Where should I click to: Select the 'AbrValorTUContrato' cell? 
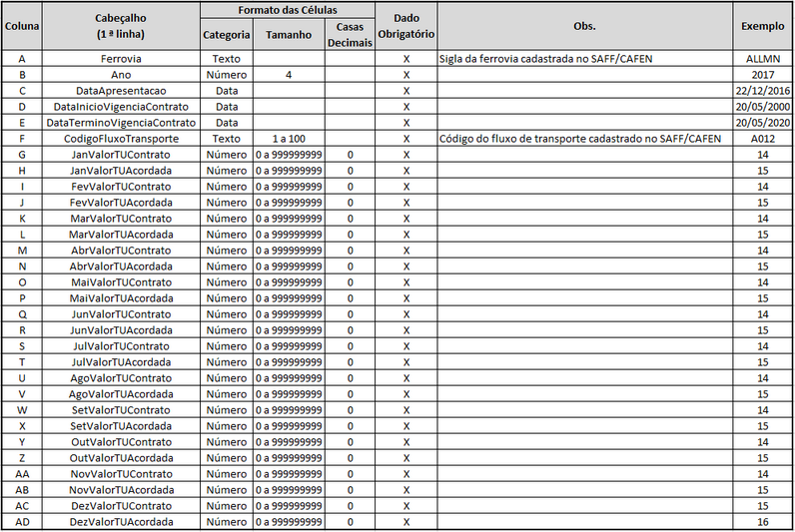[x=121, y=251]
